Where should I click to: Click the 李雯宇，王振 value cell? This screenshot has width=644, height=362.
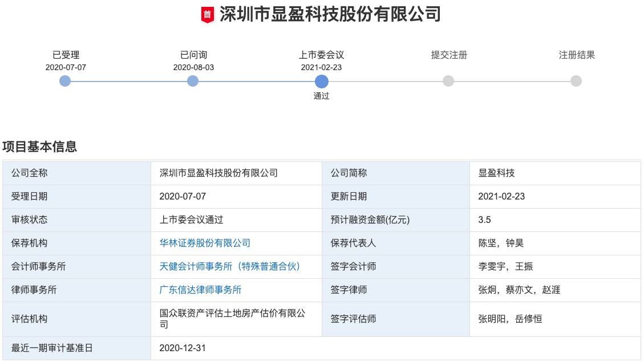(555, 266)
